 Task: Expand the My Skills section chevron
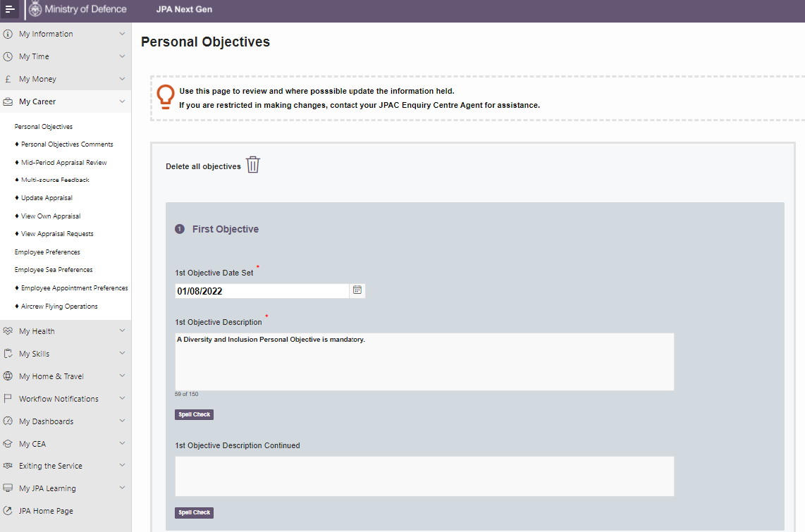point(122,354)
